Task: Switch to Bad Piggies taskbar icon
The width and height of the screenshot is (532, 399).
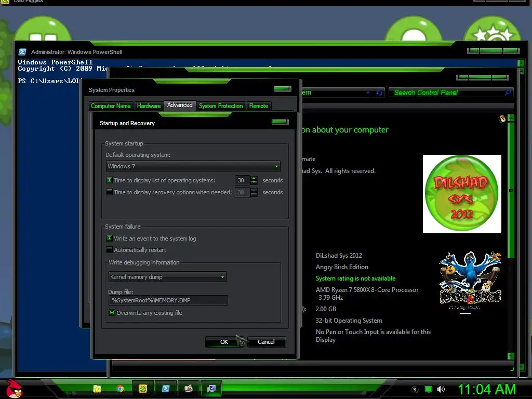Action: 143,389
